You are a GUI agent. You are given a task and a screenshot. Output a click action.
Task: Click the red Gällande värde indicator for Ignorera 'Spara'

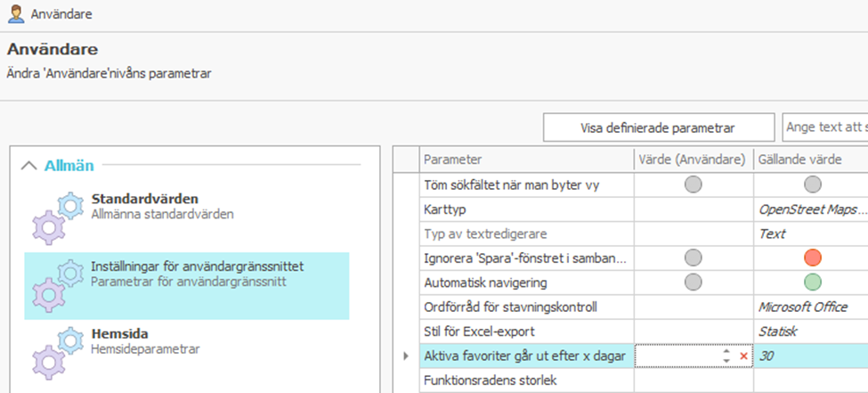[811, 258]
